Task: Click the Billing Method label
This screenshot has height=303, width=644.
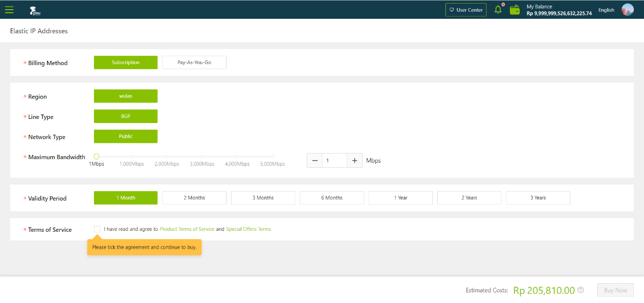Action: coord(48,63)
